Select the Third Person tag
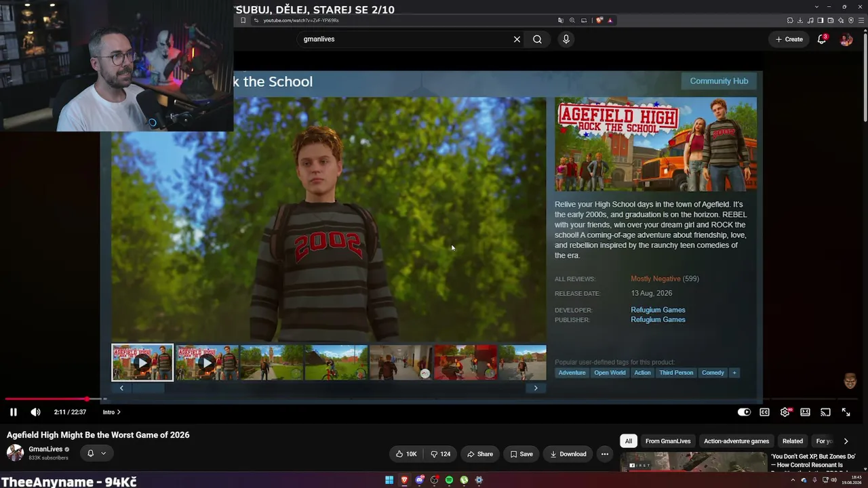Image resolution: width=868 pixels, height=488 pixels. 676,373
